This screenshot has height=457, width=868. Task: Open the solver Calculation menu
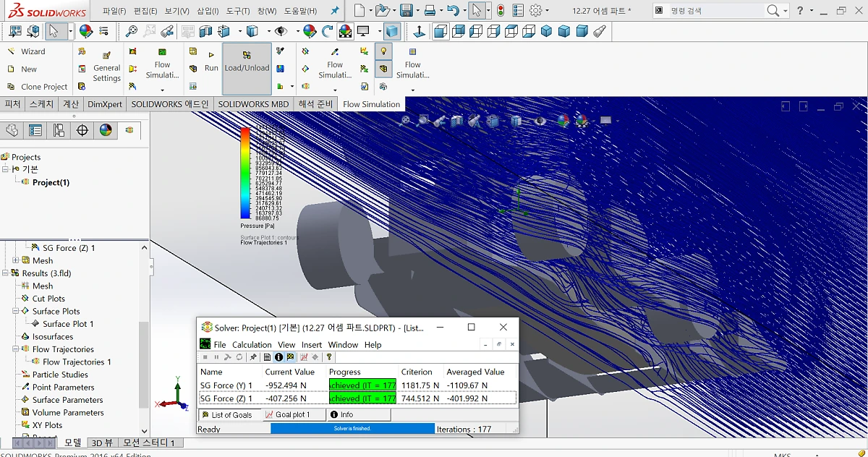coord(252,345)
